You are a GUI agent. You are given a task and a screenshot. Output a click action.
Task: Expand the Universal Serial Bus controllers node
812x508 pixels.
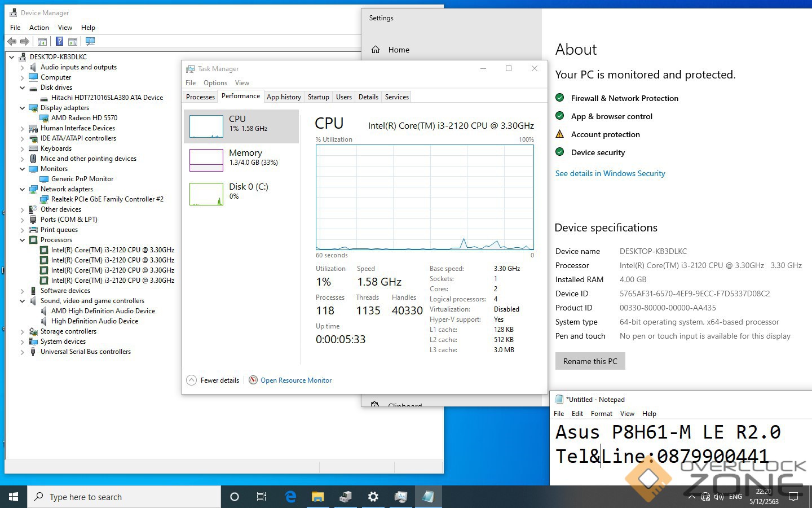23,352
